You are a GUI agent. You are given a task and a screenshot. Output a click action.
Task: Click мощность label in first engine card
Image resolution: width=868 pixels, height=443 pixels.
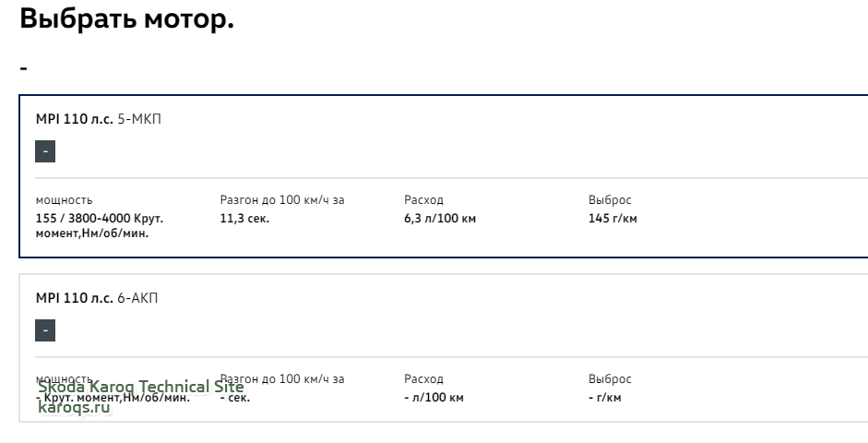65,200
